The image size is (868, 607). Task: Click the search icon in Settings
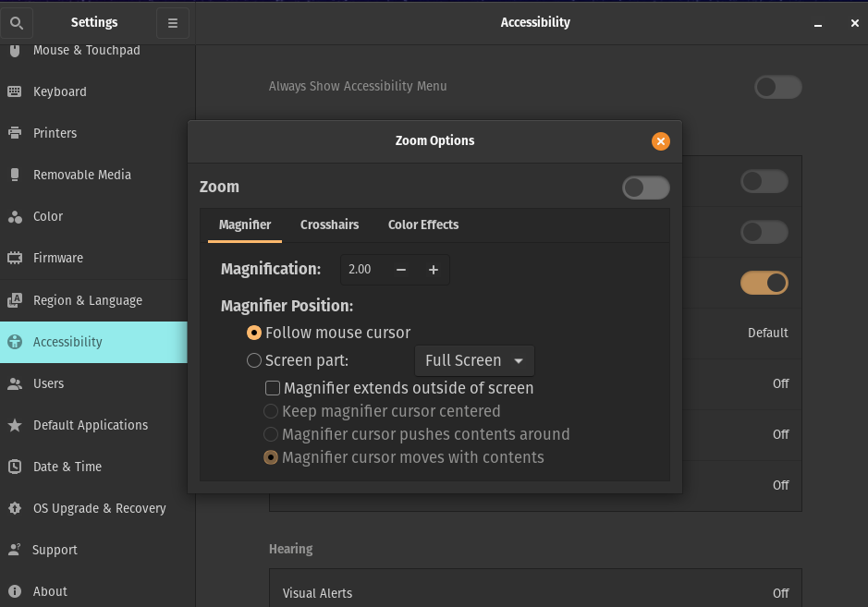(x=17, y=22)
